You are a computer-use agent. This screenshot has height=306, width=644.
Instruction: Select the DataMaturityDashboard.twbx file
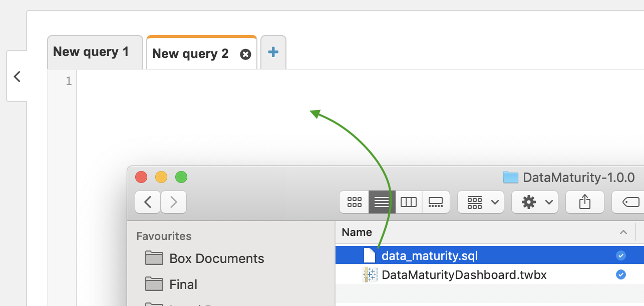[464, 274]
